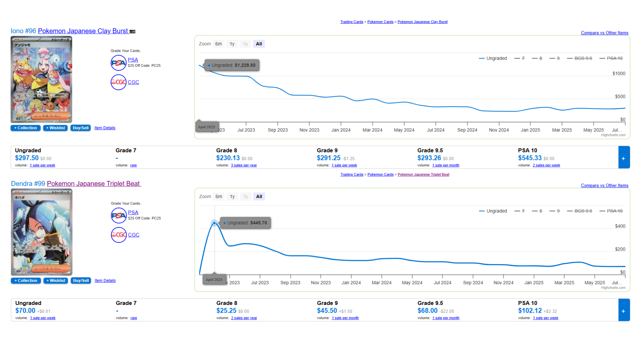Expand more grades with plus button in Iono price row
The height and width of the screenshot is (348, 644).
coord(624,157)
